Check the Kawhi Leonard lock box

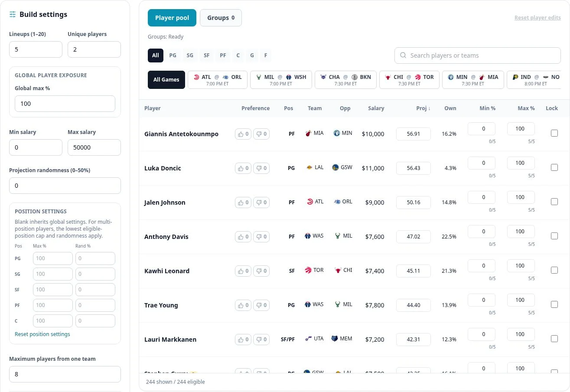[554, 270]
